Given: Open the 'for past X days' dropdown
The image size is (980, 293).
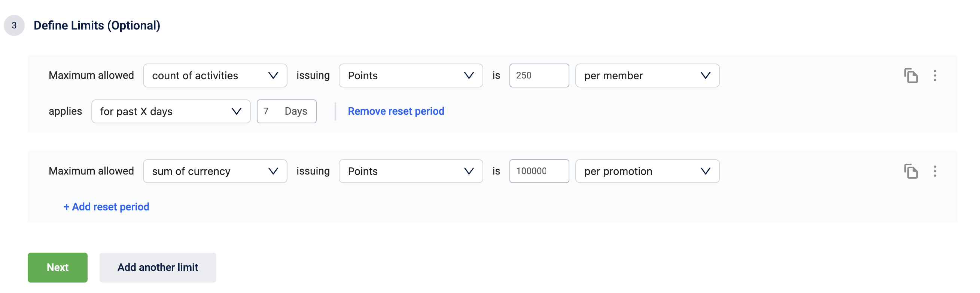Looking at the screenshot, I should click(x=171, y=111).
